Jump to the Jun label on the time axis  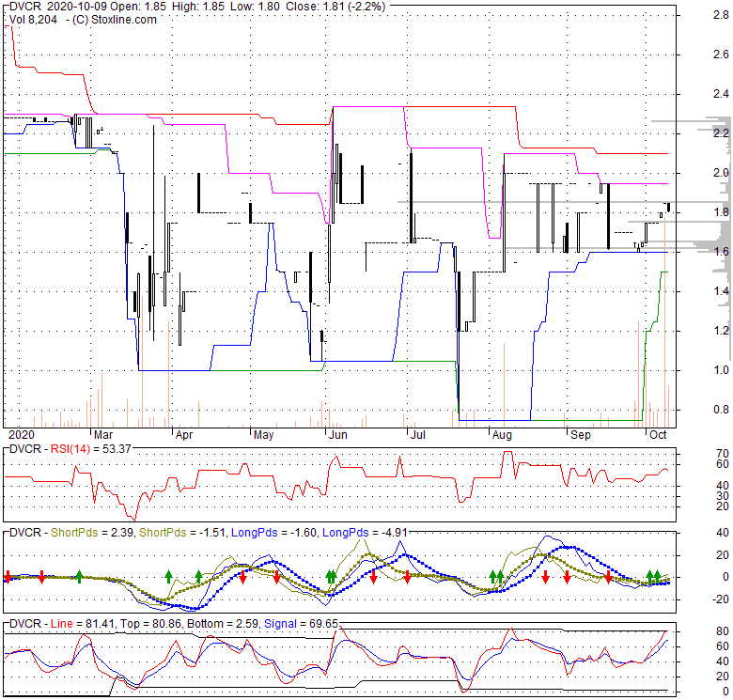(x=338, y=435)
